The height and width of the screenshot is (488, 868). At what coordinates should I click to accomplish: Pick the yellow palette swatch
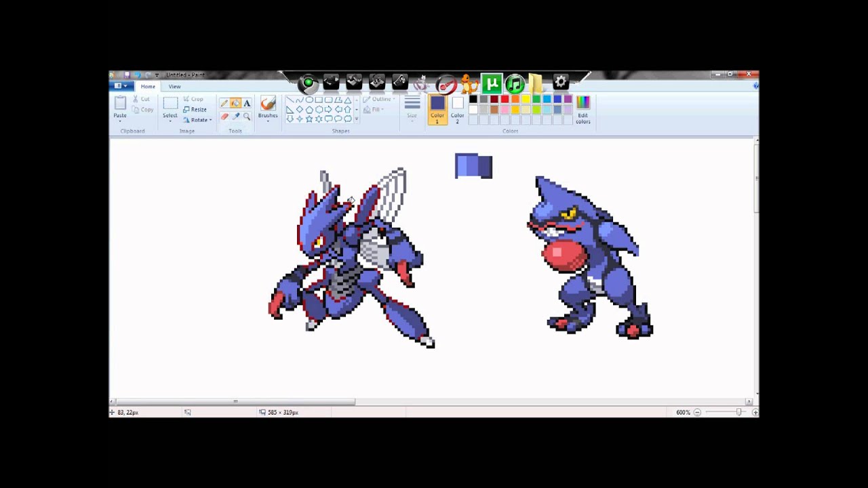coord(526,99)
